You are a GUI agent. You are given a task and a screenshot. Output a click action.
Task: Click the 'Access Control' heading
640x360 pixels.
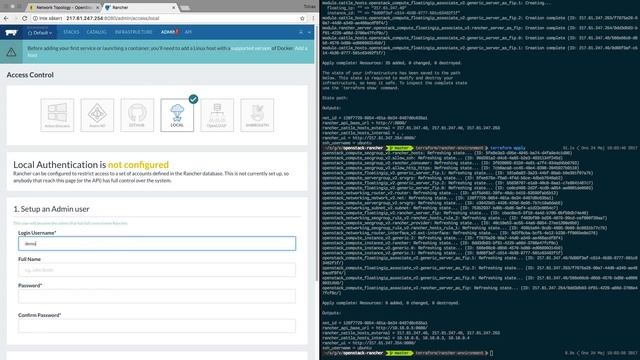[x=30, y=75]
